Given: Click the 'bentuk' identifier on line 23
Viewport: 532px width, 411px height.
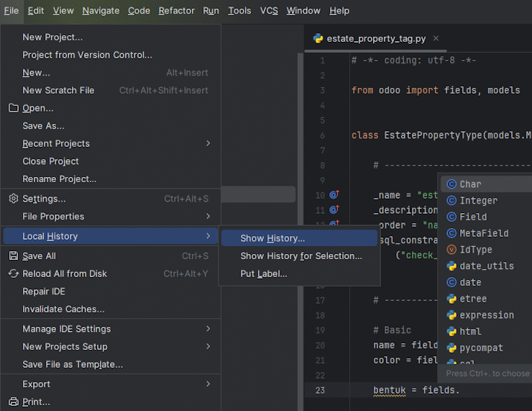Looking at the screenshot, I should click(x=389, y=390).
